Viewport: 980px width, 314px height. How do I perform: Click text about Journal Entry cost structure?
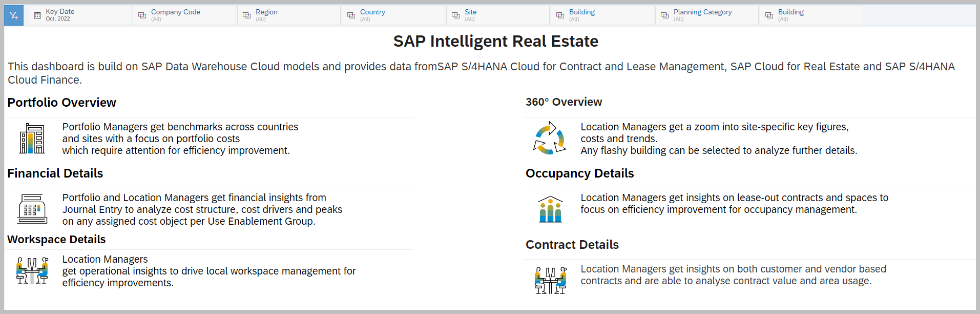click(202, 209)
